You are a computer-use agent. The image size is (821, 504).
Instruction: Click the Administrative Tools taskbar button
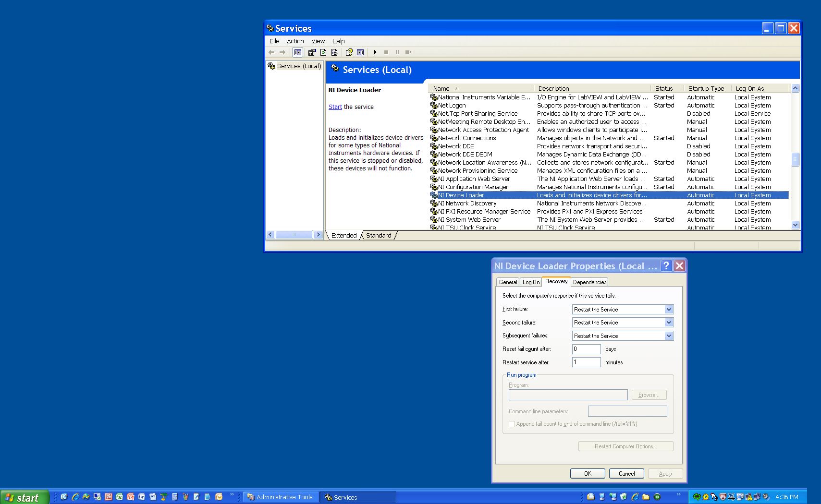click(281, 497)
